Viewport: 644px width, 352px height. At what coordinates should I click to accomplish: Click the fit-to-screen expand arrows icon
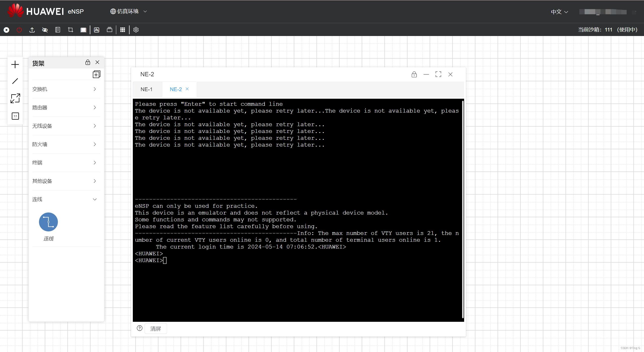tap(15, 98)
